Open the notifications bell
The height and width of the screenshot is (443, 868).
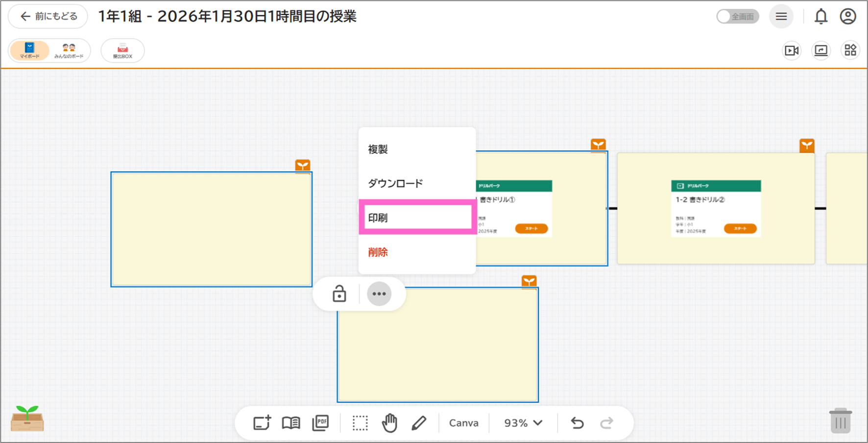(x=820, y=17)
